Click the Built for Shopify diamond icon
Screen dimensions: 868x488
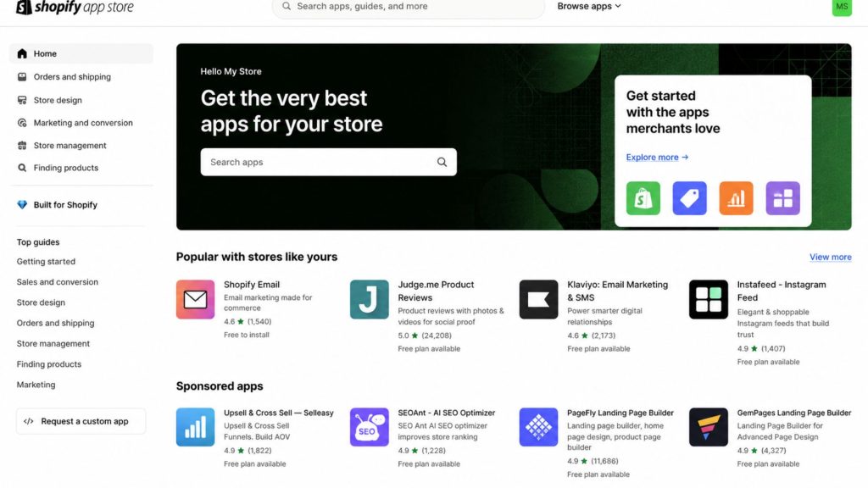coord(22,205)
